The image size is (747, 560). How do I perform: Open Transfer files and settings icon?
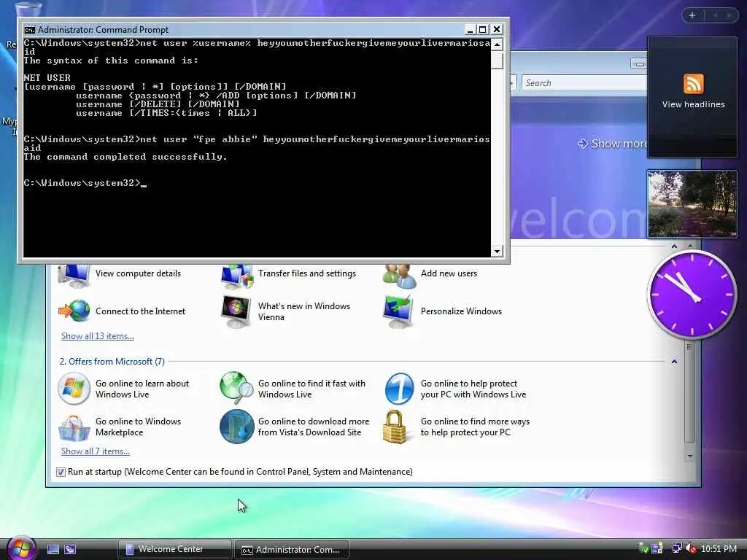[x=237, y=276]
